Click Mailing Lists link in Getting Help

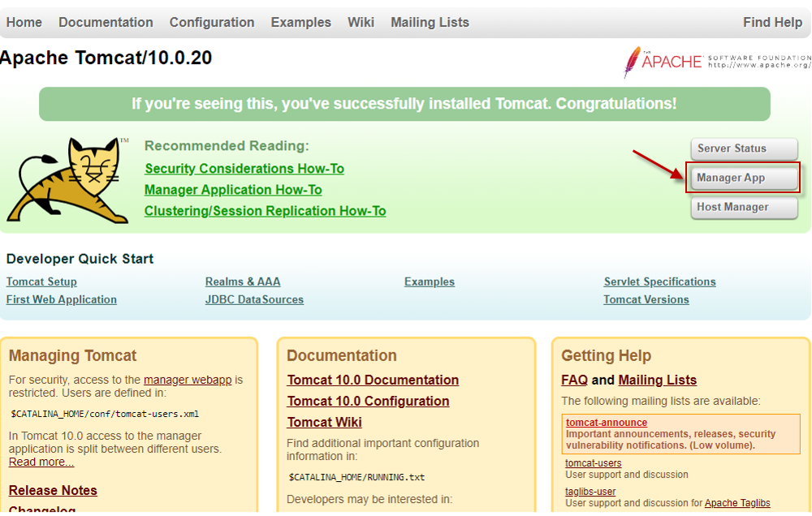pos(658,380)
